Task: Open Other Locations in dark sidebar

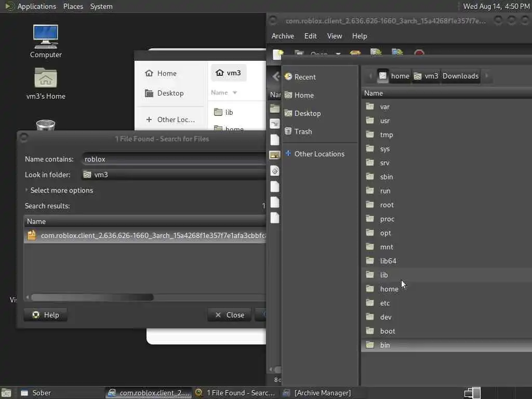Action: (x=320, y=154)
